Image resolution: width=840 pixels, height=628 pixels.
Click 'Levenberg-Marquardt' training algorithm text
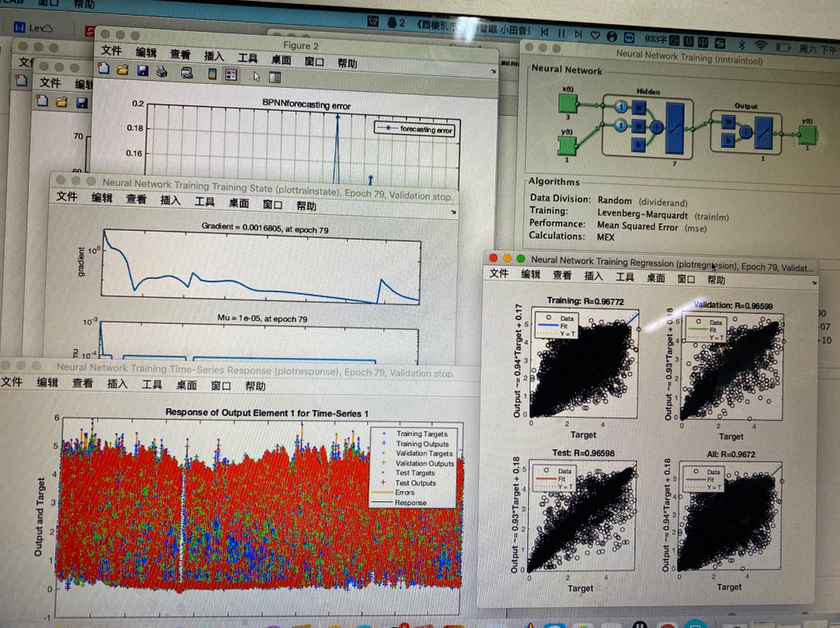tap(642, 215)
